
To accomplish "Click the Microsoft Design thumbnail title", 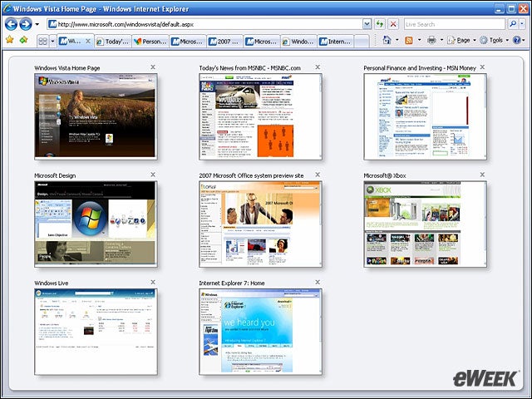I will (x=55, y=175).
